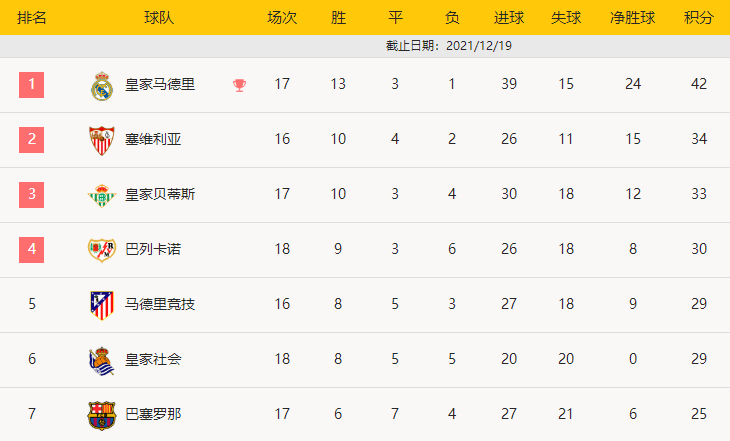
Task: Click the 排名 column header
Action: [x=32, y=18]
